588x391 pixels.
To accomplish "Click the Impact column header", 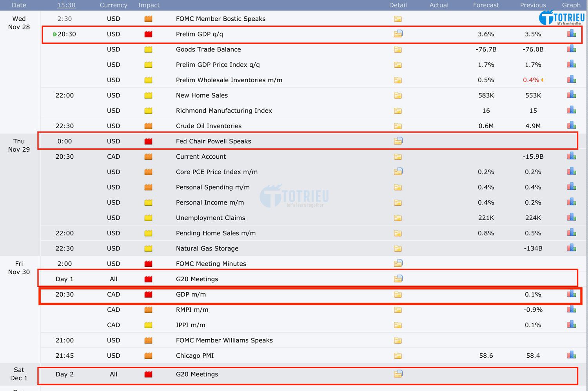I will coord(149,5).
